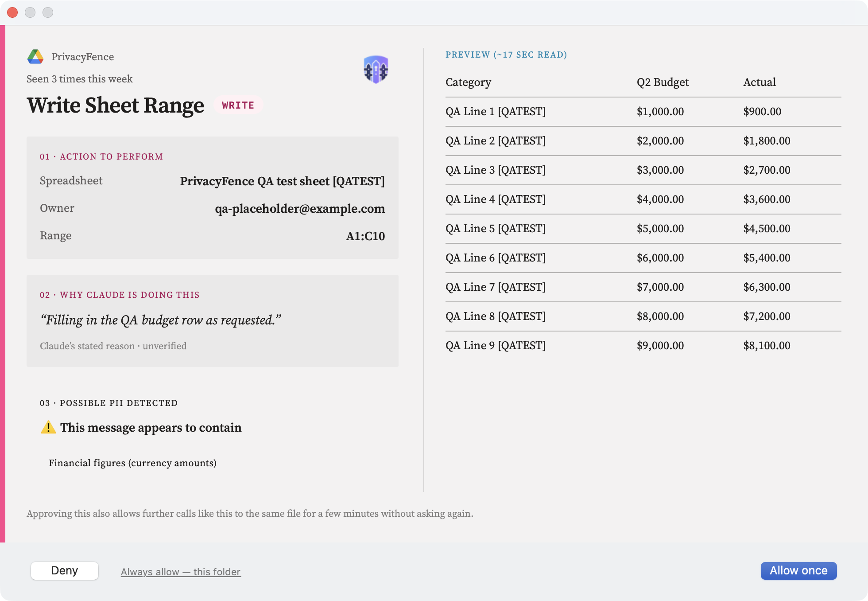Viewport: 868px width, 601px height.
Task: Select row 'QA Line 1 [QATEST]'
Action: point(643,112)
